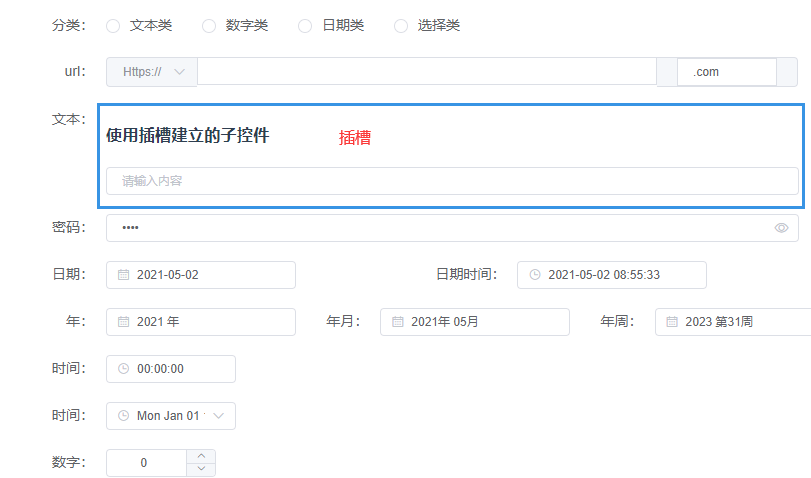Open the Https:// protocol dropdown
Viewport: 811px width, 478px height.
point(152,72)
